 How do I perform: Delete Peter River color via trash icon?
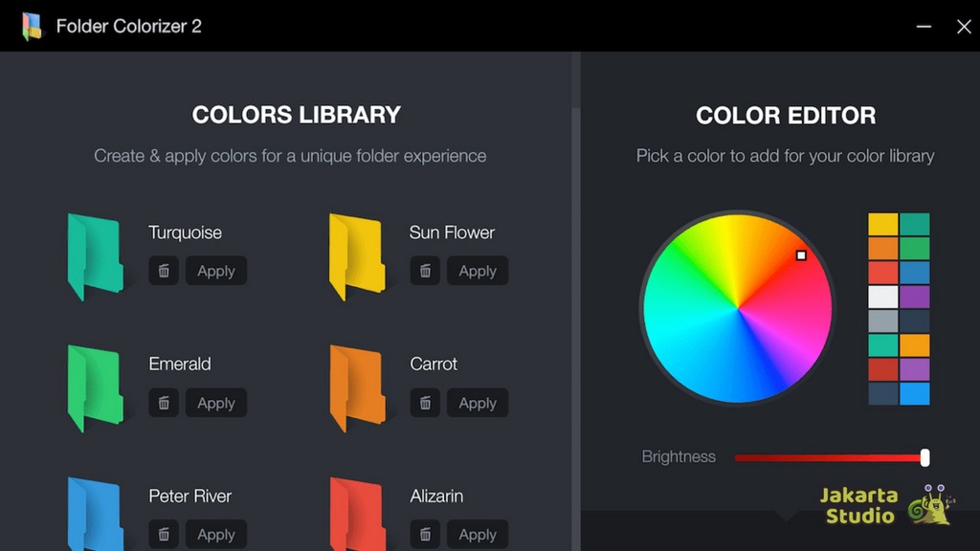click(164, 534)
